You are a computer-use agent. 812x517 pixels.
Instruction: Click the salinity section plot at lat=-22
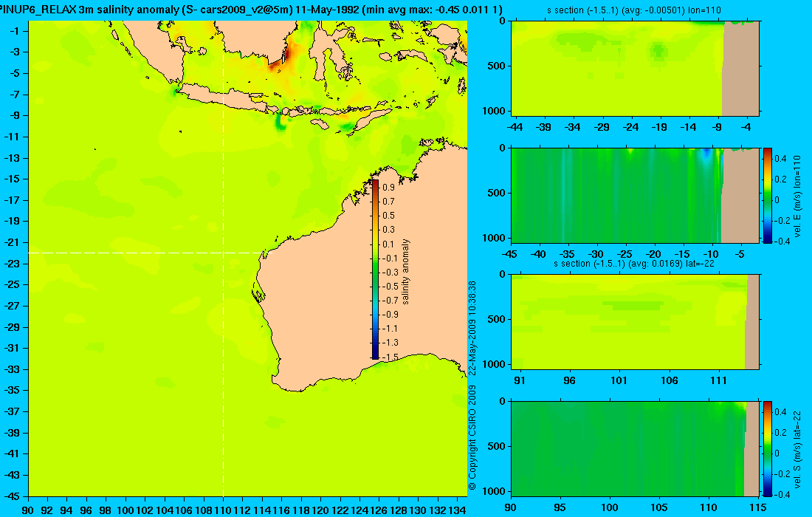(635, 322)
